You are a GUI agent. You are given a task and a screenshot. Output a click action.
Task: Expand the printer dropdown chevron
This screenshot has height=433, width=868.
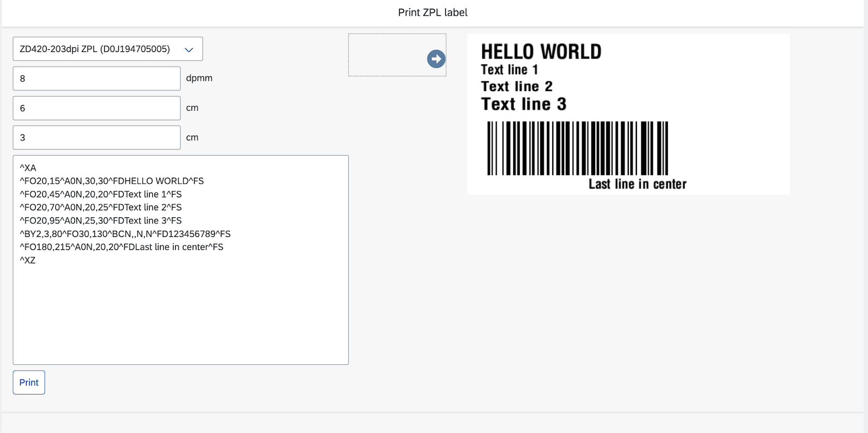tap(189, 49)
